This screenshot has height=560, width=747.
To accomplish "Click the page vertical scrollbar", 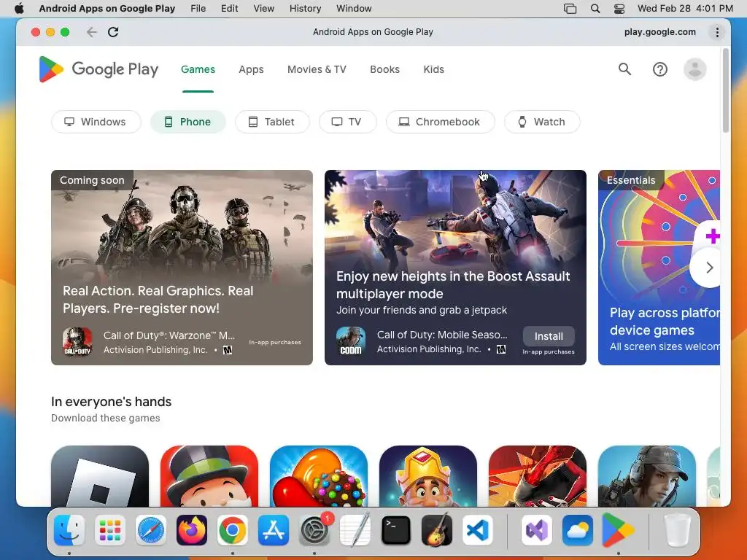I will click(726, 90).
